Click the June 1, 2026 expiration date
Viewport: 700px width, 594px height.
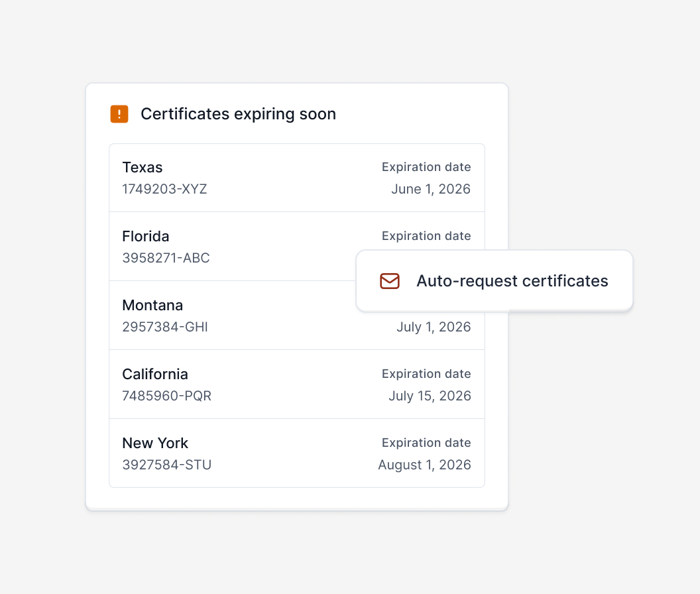(x=431, y=189)
